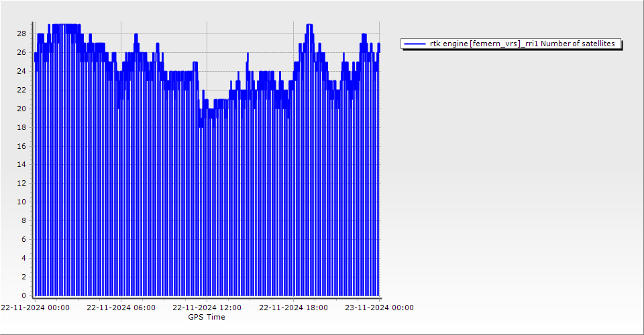Click the y-axis tick label '22'

(21, 90)
